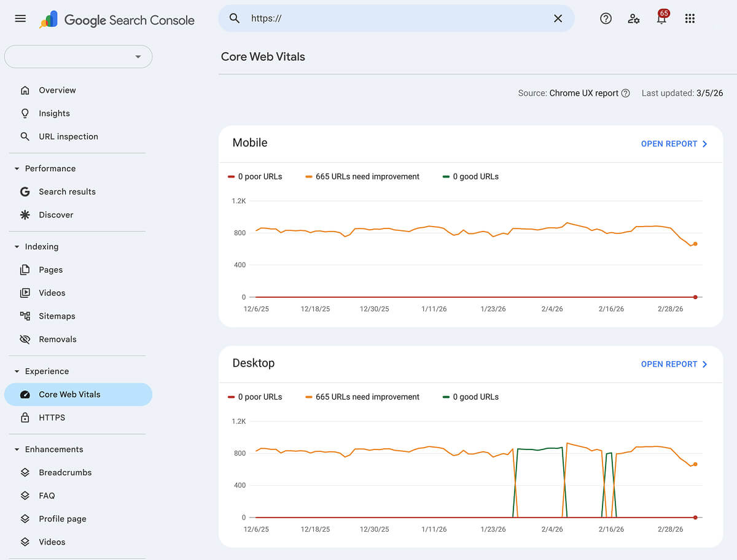Image resolution: width=737 pixels, height=560 pixels.
Task: Click the Core Web Vitals page heading
Action: (263, 56)
